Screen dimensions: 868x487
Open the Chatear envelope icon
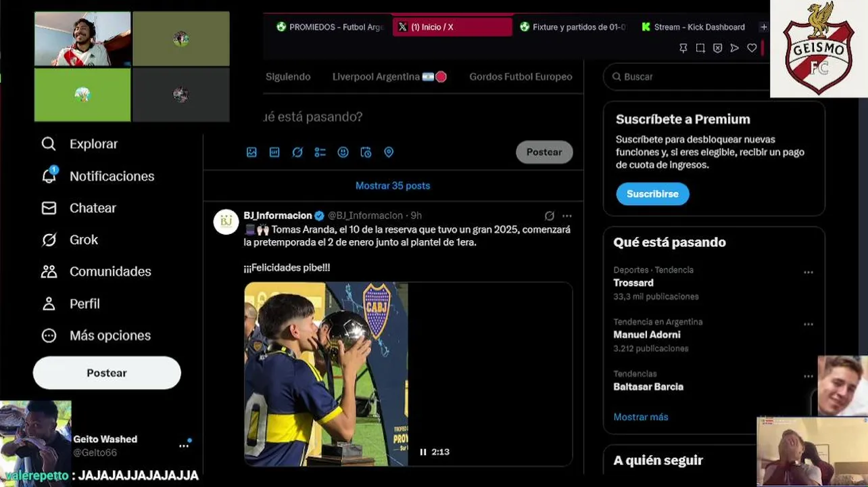coord(49,208)
